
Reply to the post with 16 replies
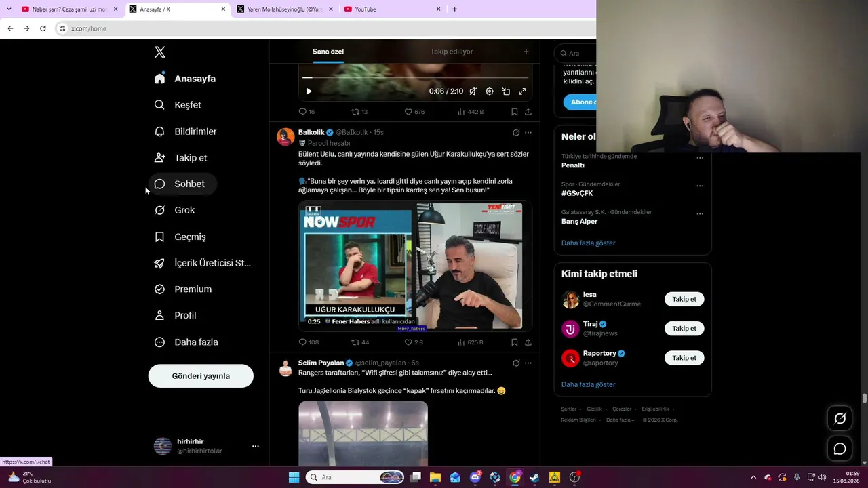point(307,112)
